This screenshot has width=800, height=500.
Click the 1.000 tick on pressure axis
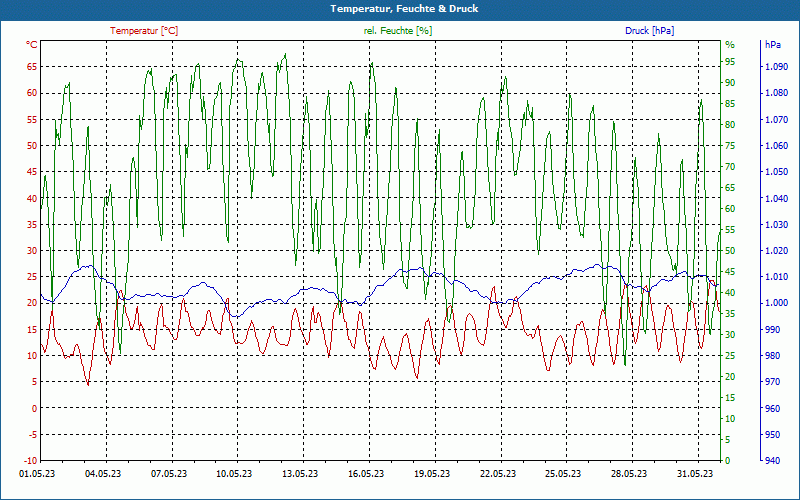point(777,303)
